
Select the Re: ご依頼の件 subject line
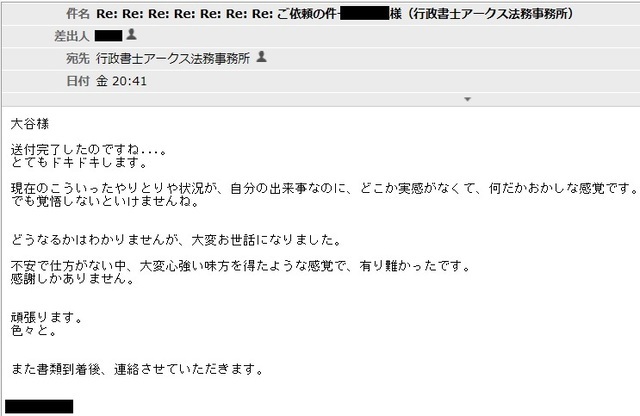pyautogui.click(x=334, y=14)
